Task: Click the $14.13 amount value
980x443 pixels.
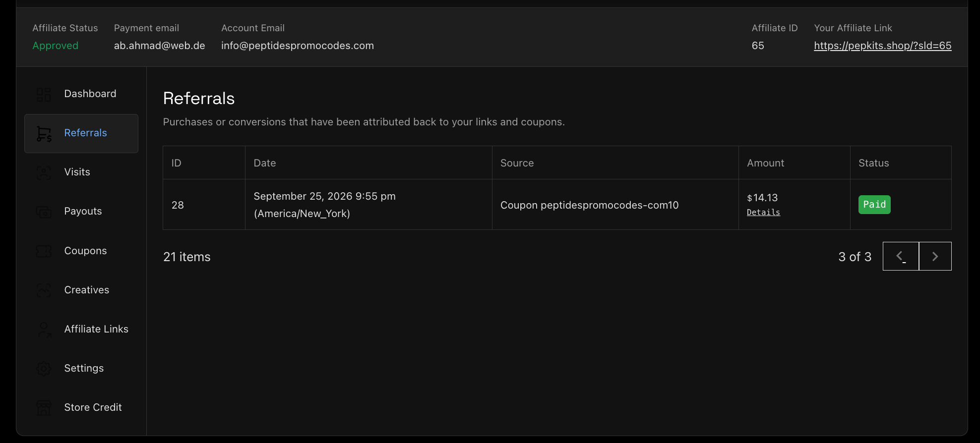Action: coord(762,198)
